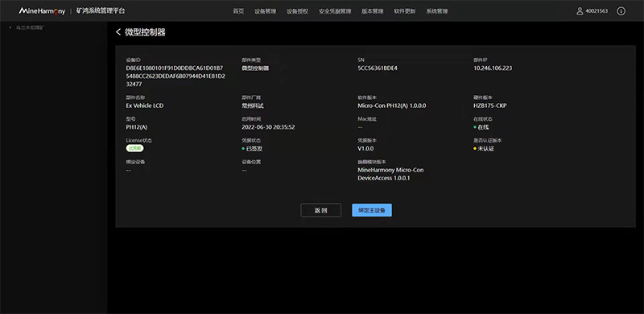Open the 软件更新 menu
Image resolution: width=644 pixels, height=314 pixels.
click(x=405, y=11)
